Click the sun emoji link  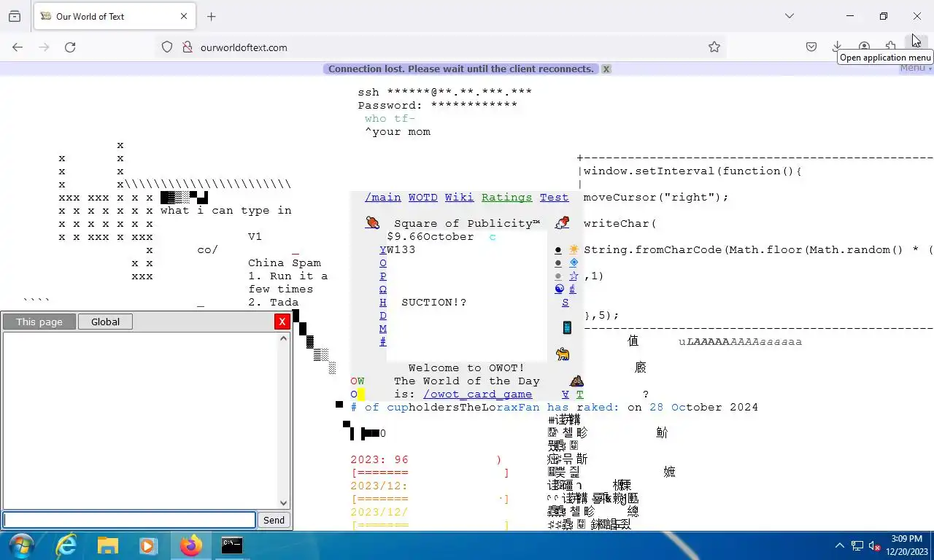[x=574, y=249]
